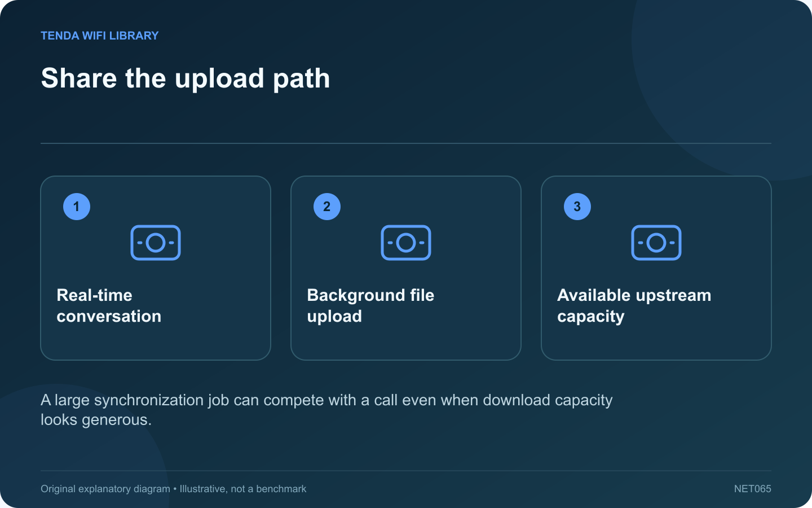Image resolution: width=812 pixels, height=508 pixels.
Task: Click the NET065 code in footer
Action: click(x=752, y=489)
